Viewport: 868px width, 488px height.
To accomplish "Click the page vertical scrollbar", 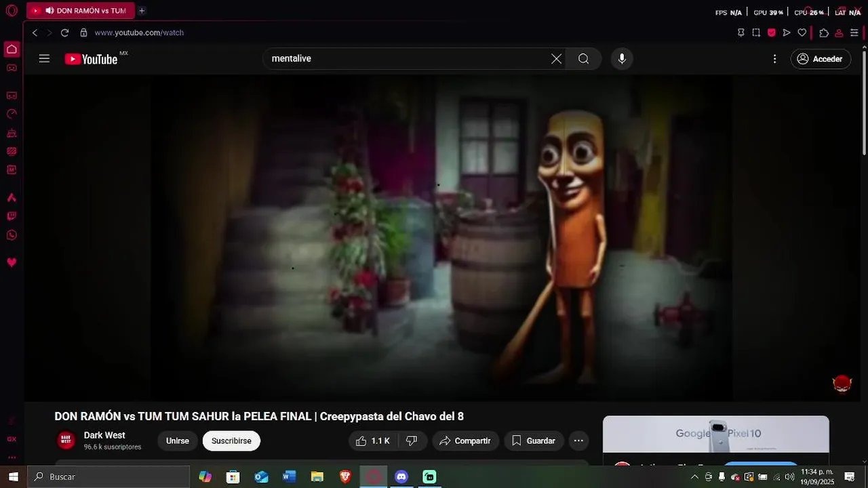I will pos(864,102).
